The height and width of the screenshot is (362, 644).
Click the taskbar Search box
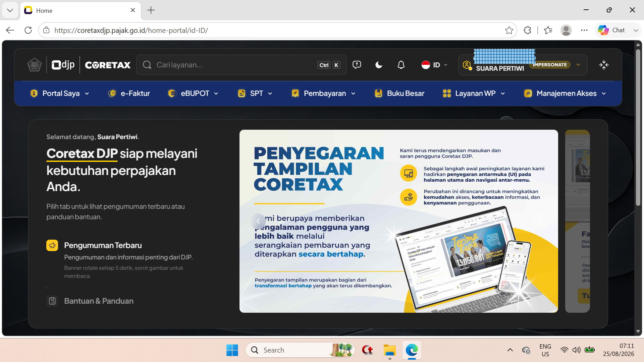coord(300,350)
